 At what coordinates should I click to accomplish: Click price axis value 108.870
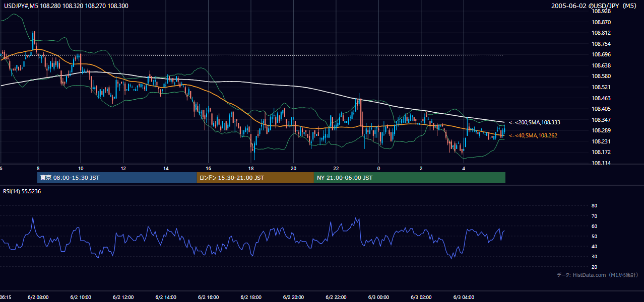[x=601, y=22]
